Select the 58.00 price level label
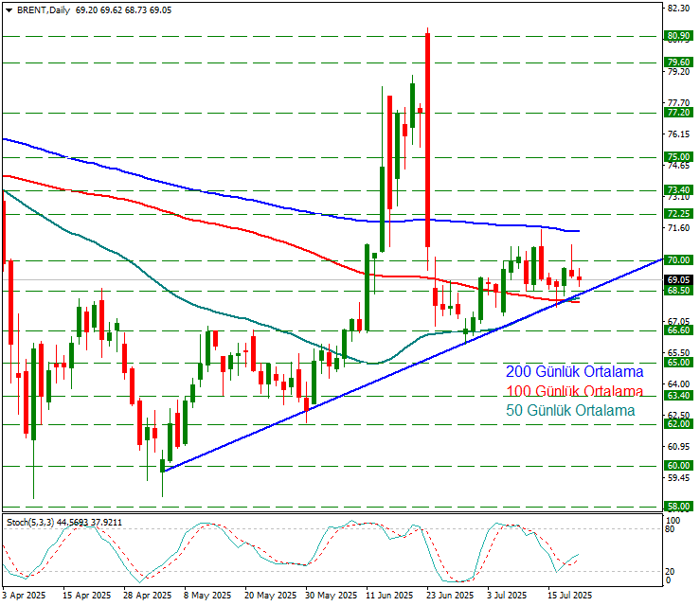 [678, 507]
